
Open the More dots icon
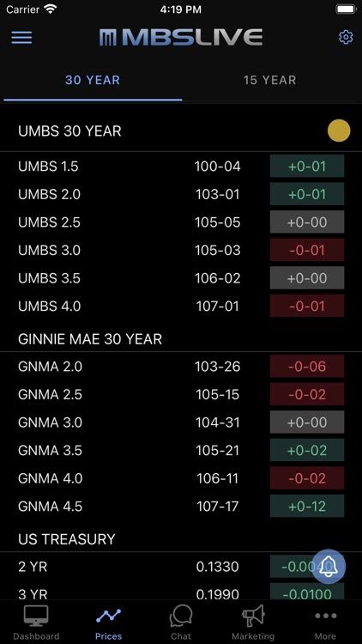(x=325, y=616)
